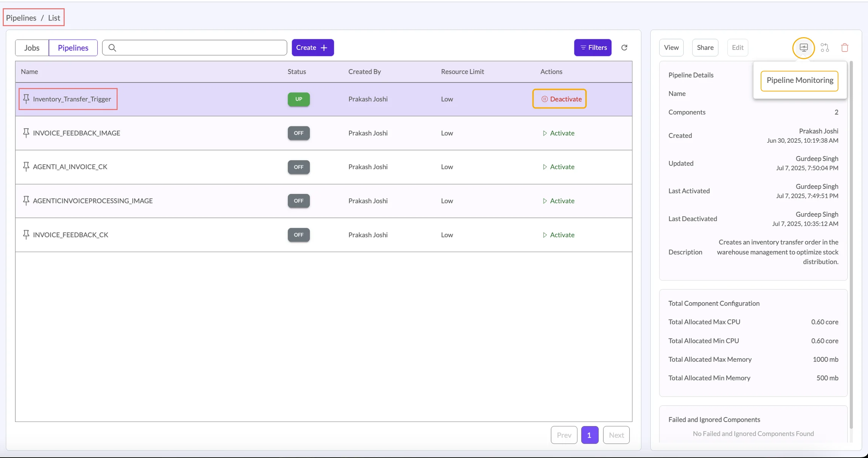The height and width of the screenshot is (458, 868).
Task: Switch to the Jobs tab
Action: point(32,48)
